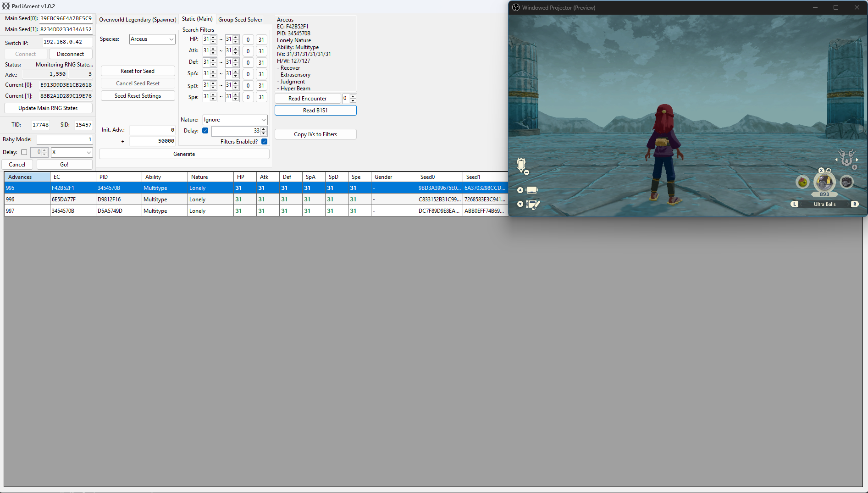868x493 pixels.
Task: Enable the left-panel Delay checkbox
Action: click(24, 152)
